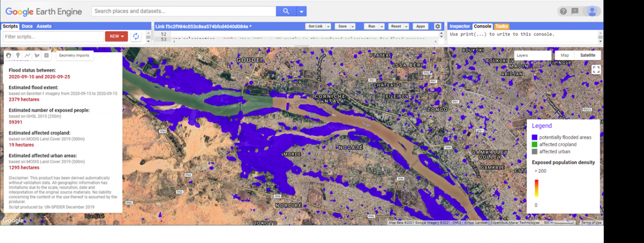Open the help question mark menu
This screenshot has width=644, height=243.
click(563, 11)
